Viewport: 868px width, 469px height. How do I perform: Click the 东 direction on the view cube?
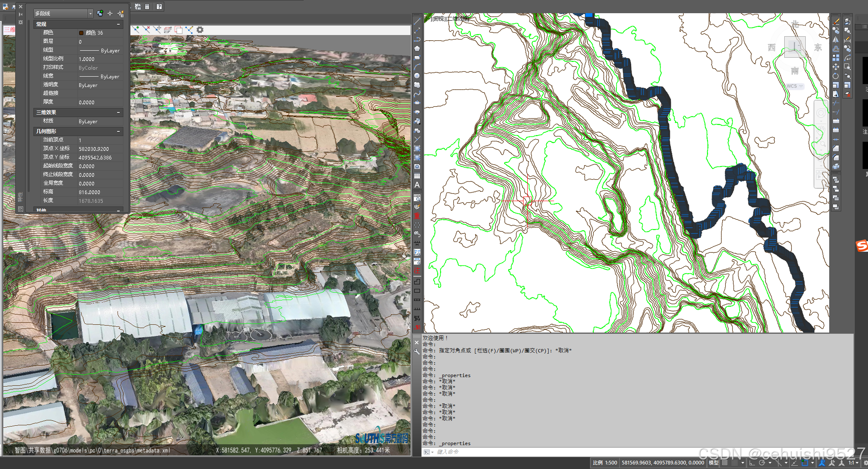tap(818, 47)
